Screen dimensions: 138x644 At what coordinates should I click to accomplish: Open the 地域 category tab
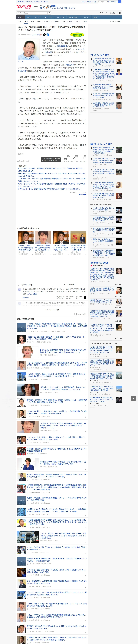tap(85, 21)
